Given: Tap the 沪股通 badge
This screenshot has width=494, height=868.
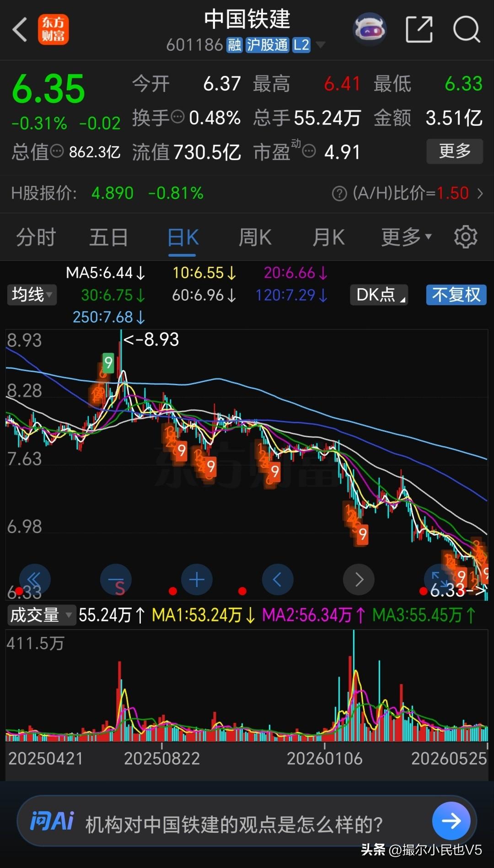Looking at the screenshot, I should (268, 45).
